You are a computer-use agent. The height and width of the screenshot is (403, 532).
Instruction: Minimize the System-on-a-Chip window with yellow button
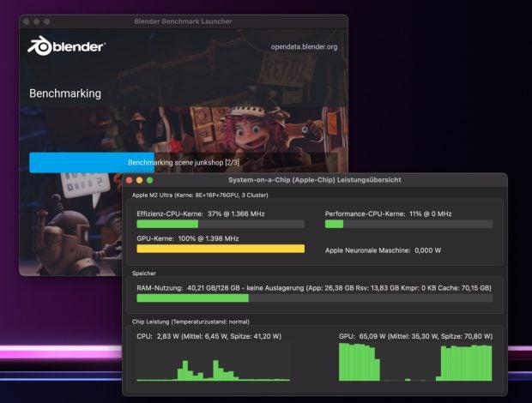(139, 180)
